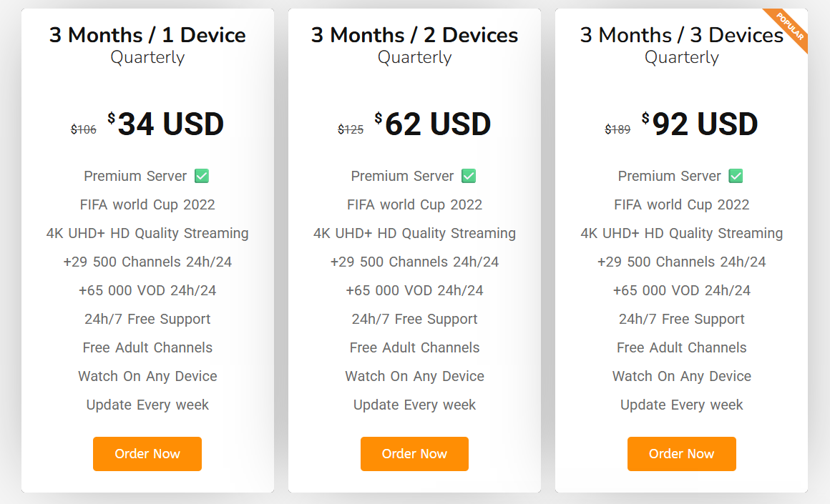
Task: Click "FIFA world Cup 2022" in 2 Devices plan
Action: click(x=414, y=204)
